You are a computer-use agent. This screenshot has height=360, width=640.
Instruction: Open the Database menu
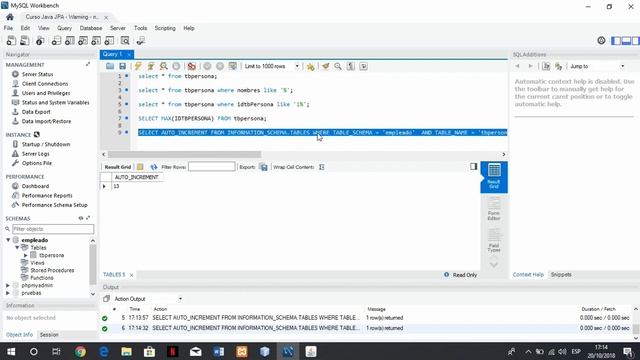tap(91, 28)
